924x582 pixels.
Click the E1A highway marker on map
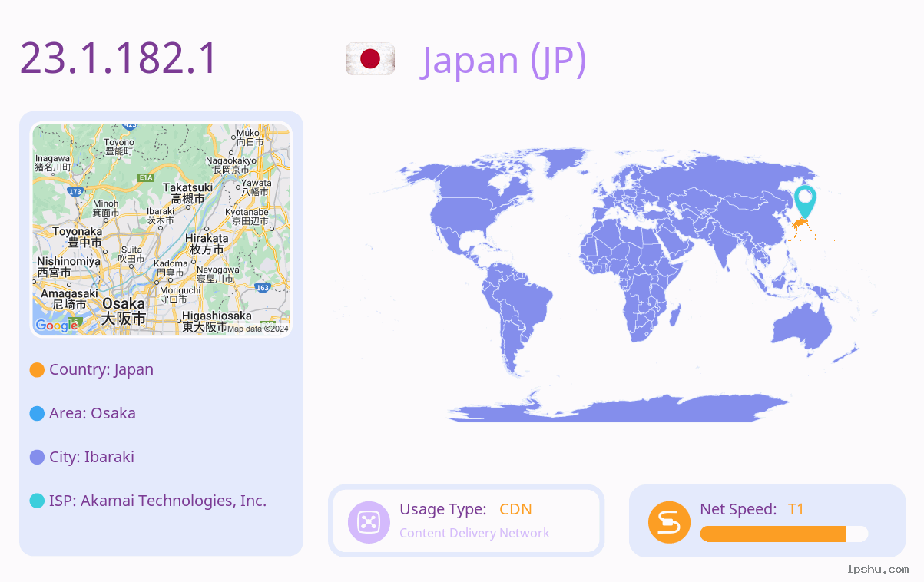click(x=146, y=177)
